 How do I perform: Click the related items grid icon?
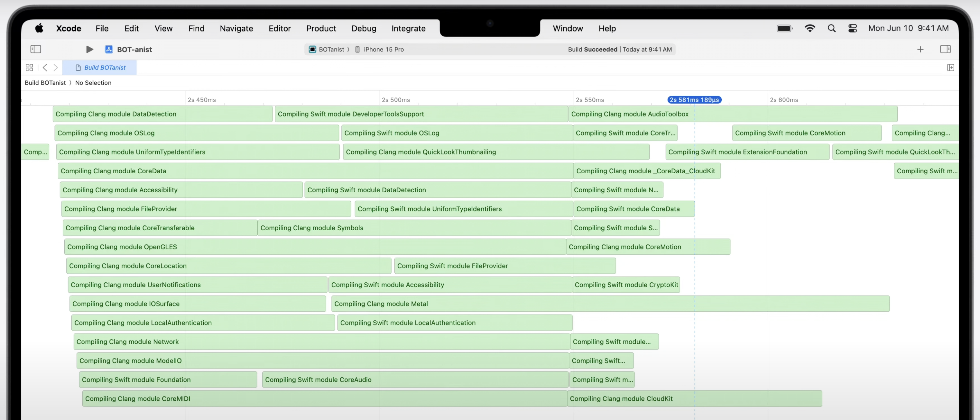tap(29, 67)
